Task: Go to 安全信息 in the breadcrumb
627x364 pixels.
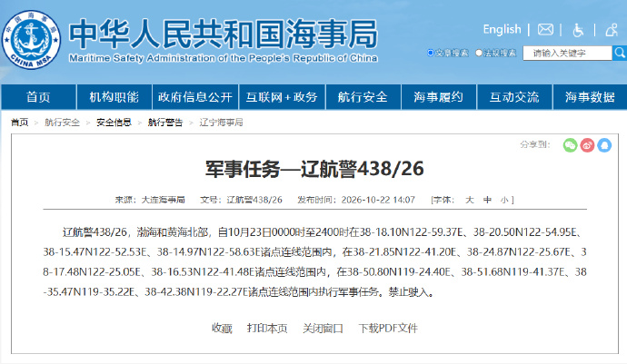Action: pos(114,123)
